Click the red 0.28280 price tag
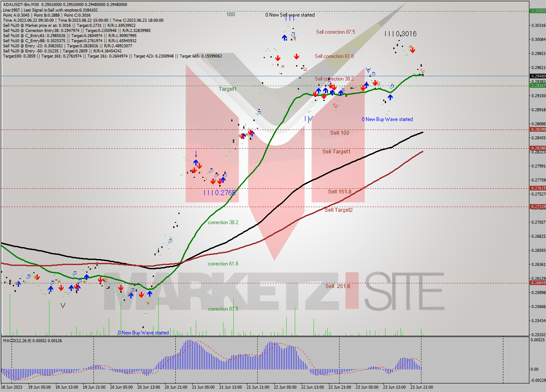Screen dimensions: 546x392 [537, 148]
